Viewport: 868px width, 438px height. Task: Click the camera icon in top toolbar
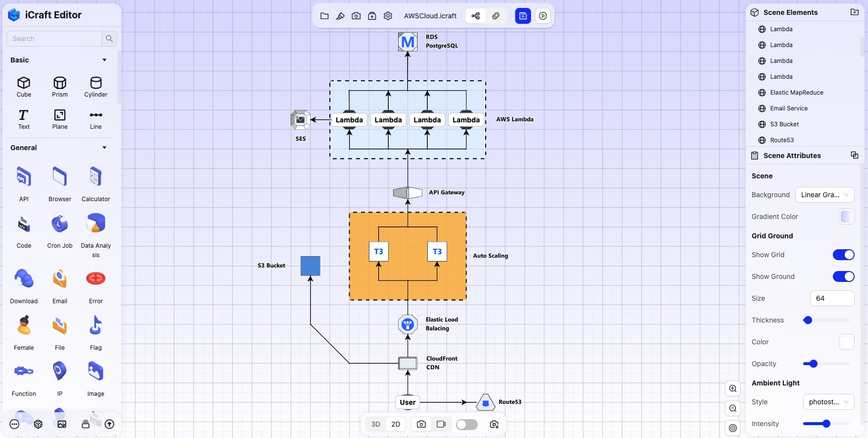(356, 16)
